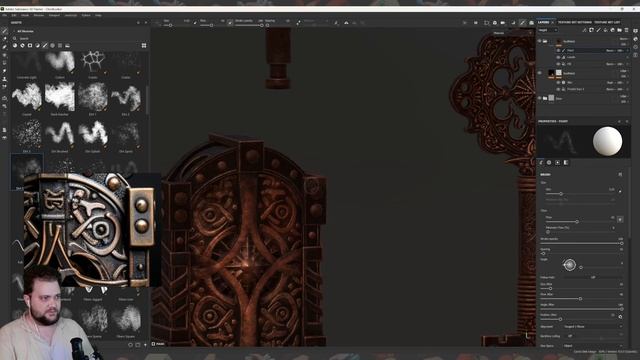The width and height of the screenshot is (640, 360).
Task: Open the File menu
Action: coord(4,15)
